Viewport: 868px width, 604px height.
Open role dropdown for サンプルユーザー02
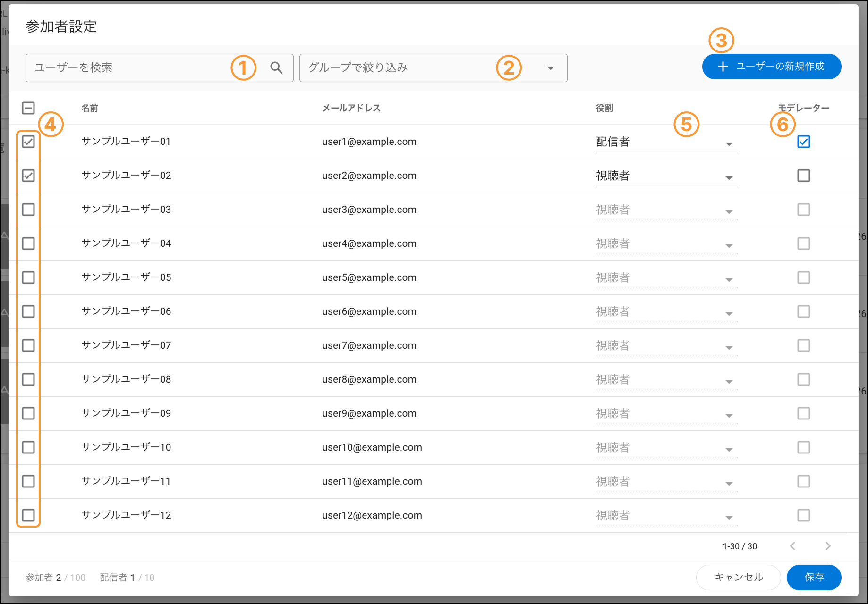666,176
